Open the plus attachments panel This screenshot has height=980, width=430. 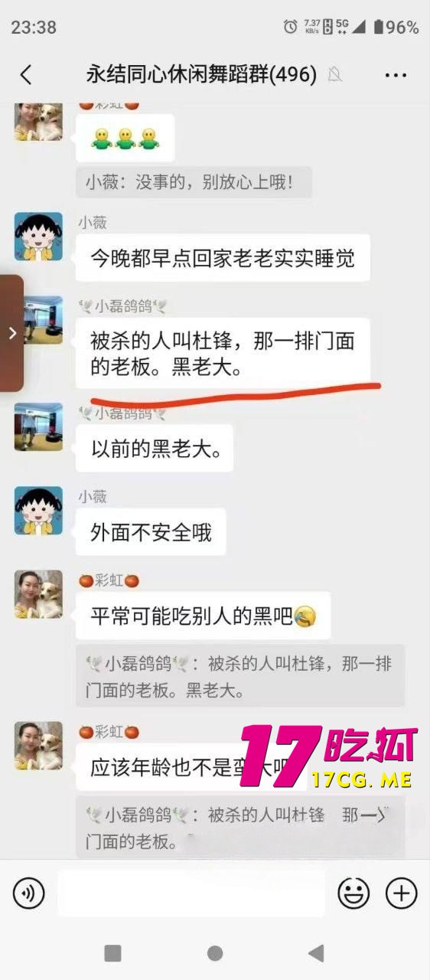click(x=401, y=893)
